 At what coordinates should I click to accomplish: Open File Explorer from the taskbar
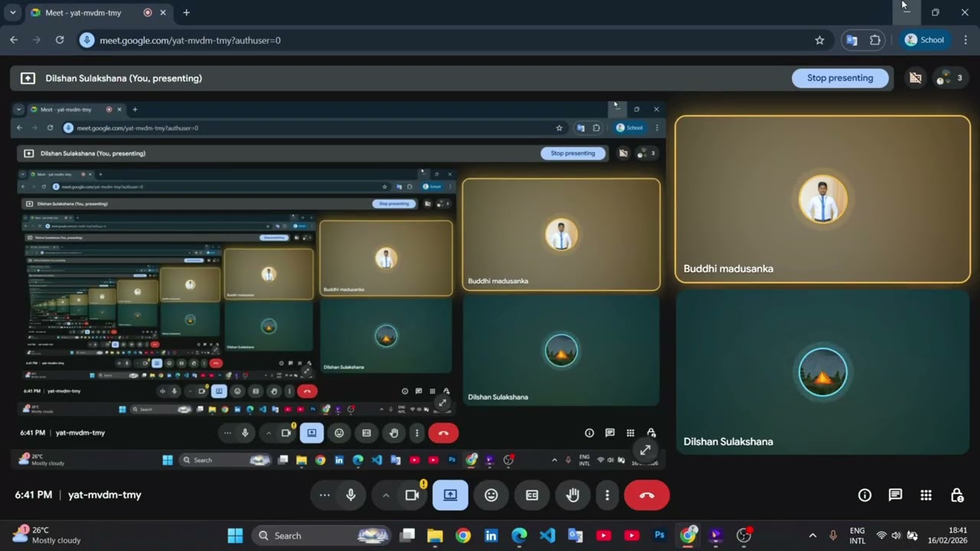point(435,536)
